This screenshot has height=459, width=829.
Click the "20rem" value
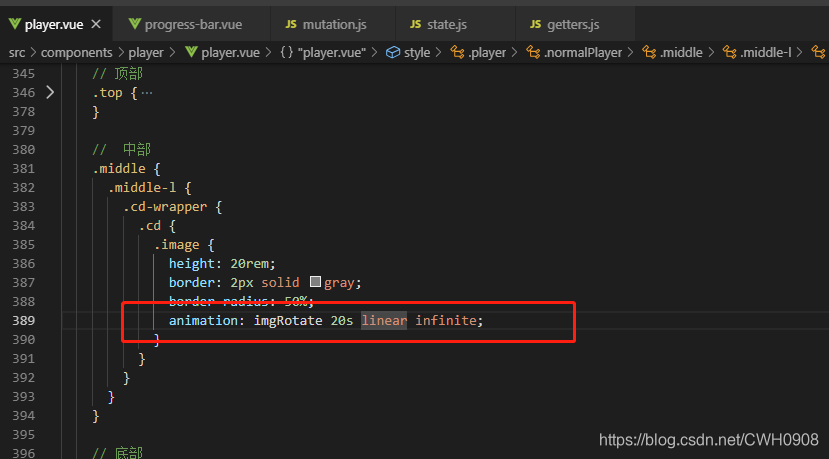[250, 263]
